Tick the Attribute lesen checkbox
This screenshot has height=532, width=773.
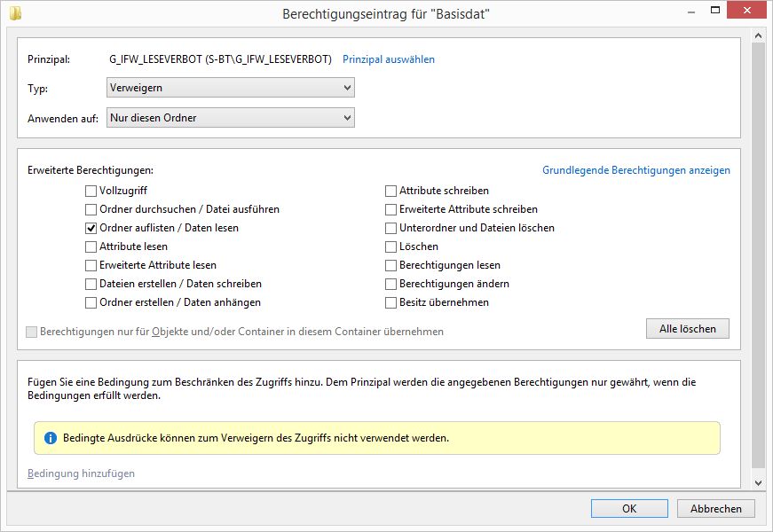91,246
